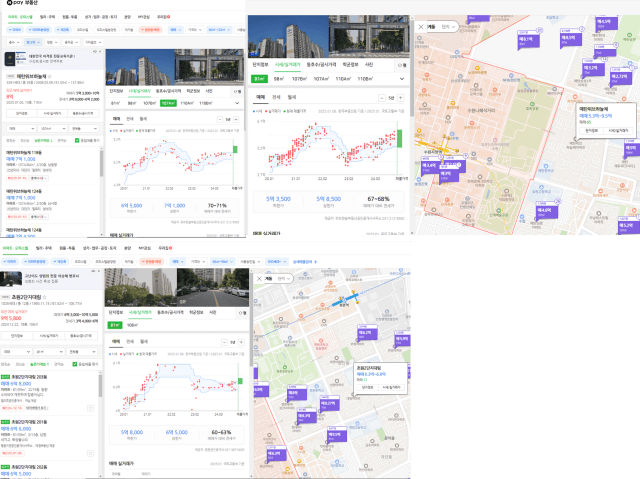
Task: Open MY관심 tab in 초원2단지대림 screenshot
Action: (x=144, y=248)
